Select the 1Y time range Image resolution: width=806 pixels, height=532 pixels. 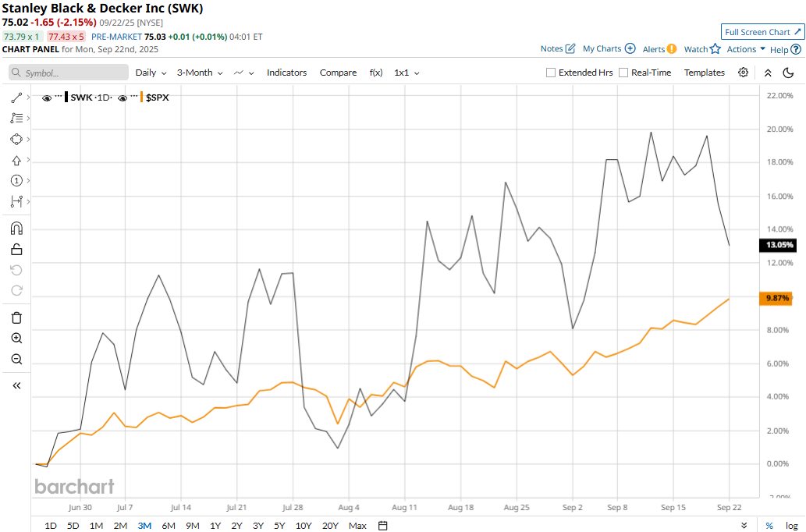(215, 525)
